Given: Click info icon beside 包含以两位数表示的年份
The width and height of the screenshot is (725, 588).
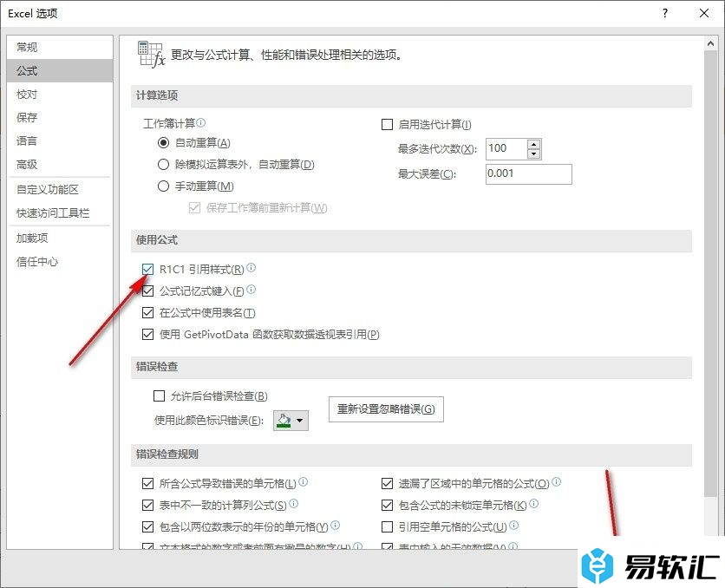Looking at the screenshot, I should pyautogui.click(x=336, y=526).
